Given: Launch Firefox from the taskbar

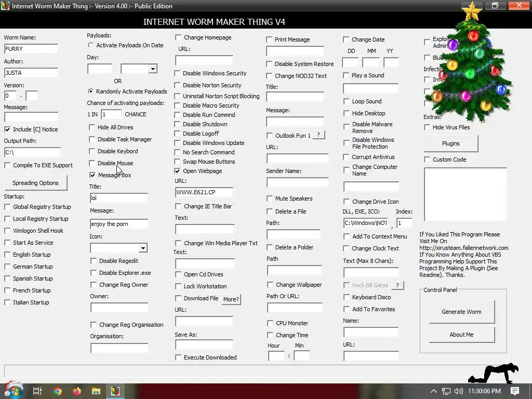Looking at the screenshot, I should click(77, 391).
